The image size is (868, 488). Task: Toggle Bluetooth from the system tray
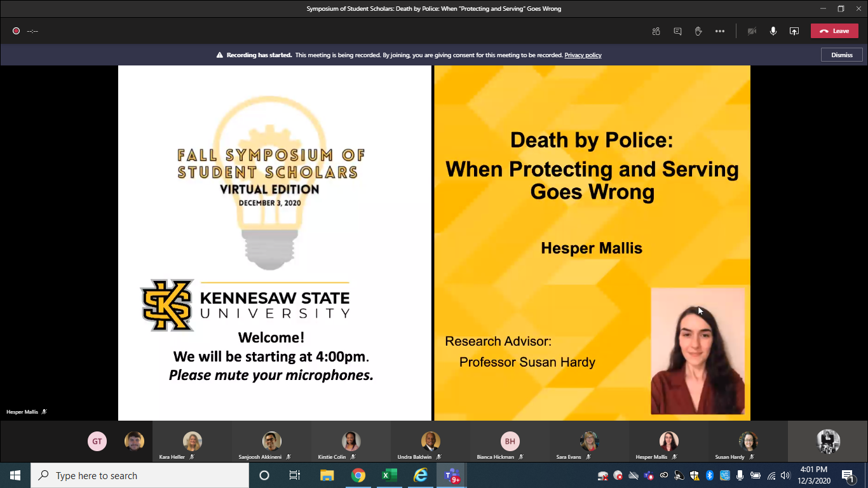[710, 475]
